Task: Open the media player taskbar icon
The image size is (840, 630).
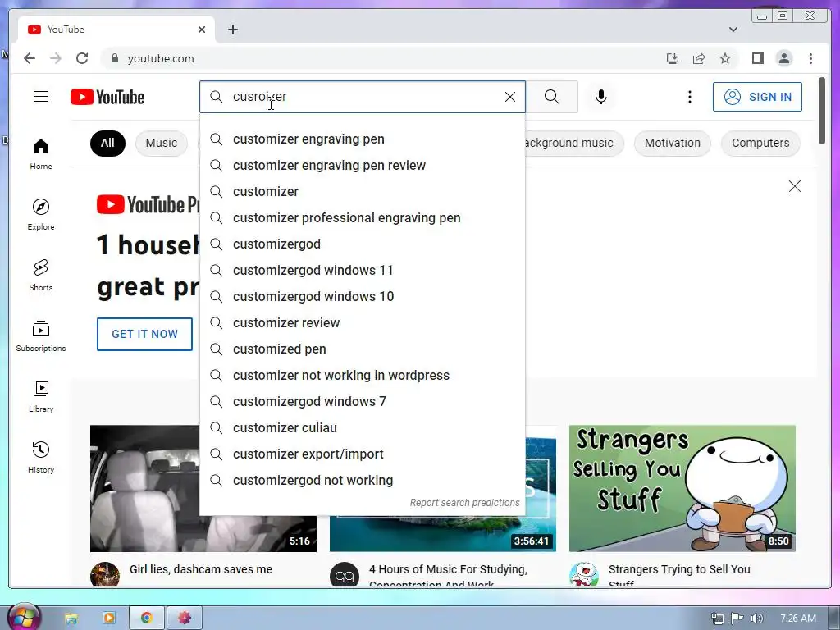Action: (x=109, y=619)
